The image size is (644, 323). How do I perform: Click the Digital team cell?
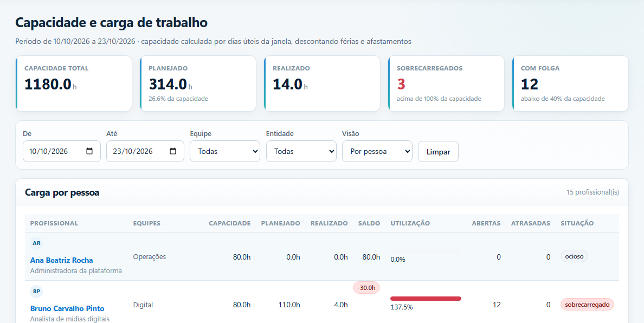(x=143, y=305)
